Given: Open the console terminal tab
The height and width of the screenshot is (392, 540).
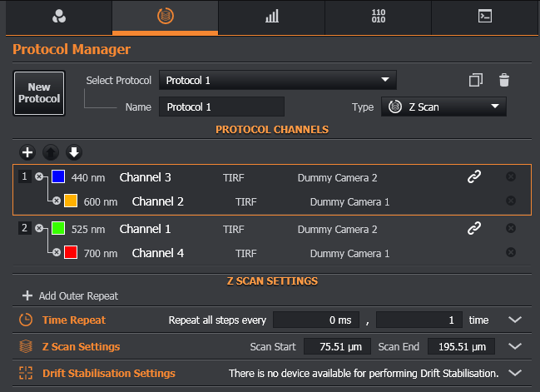Looking at the screenshot, I should pyautogui.click(x=485, y=17).
